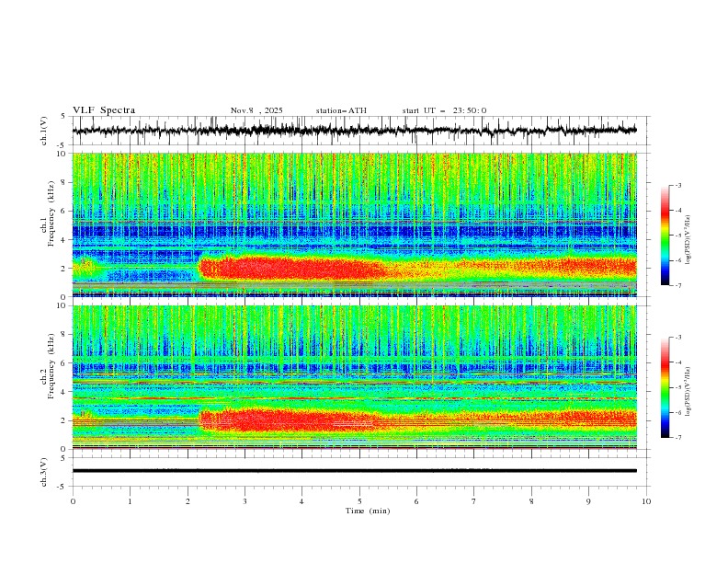
Task: Click the 'station=ATH' label
Action: pyautogui.click(x=341, y=110)
